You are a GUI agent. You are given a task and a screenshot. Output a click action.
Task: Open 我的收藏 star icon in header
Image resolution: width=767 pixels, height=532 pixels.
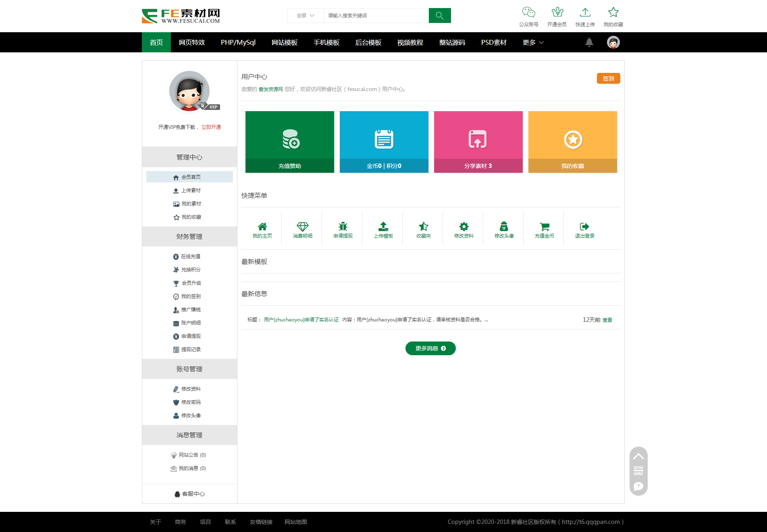click(x=613, y=12)
